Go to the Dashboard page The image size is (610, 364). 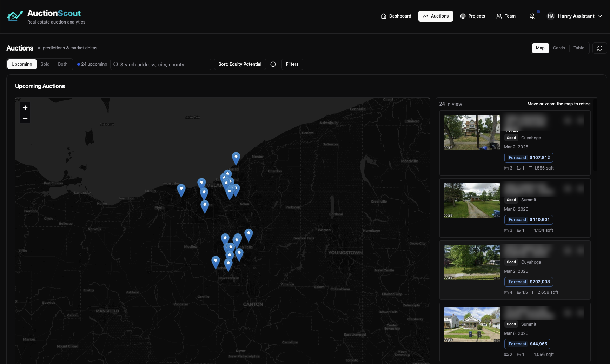coord(396,16)
